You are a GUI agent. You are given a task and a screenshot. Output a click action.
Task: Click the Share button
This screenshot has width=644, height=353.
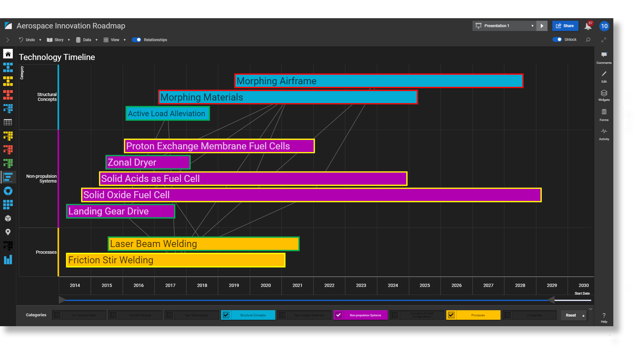(x=565, y=26)
